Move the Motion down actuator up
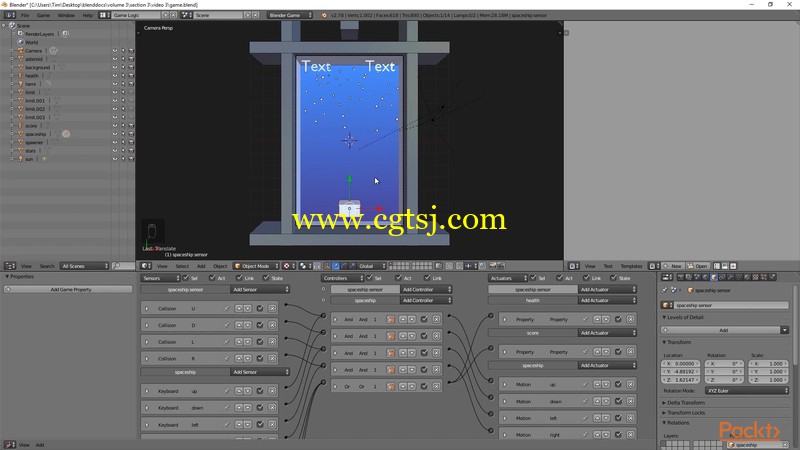The image size is (800, 450). click(597, 401)
